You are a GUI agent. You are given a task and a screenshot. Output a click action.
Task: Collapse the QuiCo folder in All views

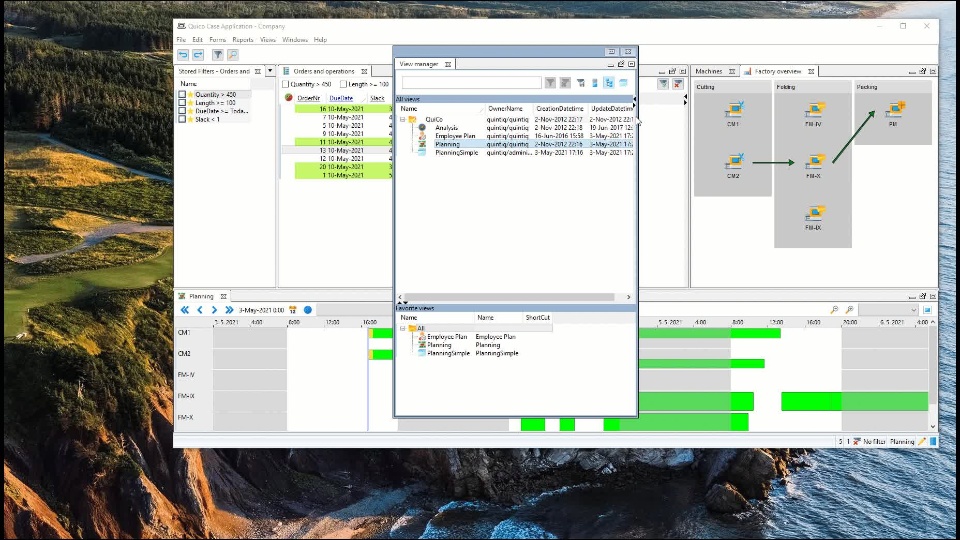click(403, 119)
